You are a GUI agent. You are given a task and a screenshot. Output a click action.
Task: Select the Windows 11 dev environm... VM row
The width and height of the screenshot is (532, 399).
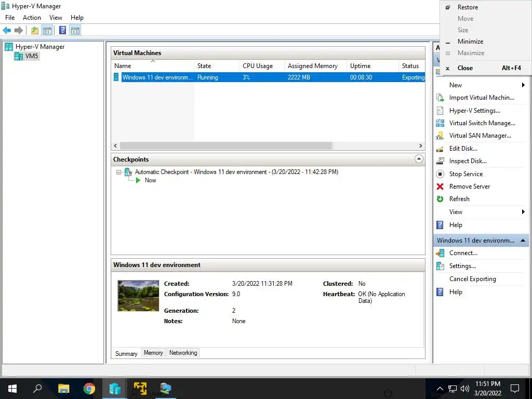268,77
